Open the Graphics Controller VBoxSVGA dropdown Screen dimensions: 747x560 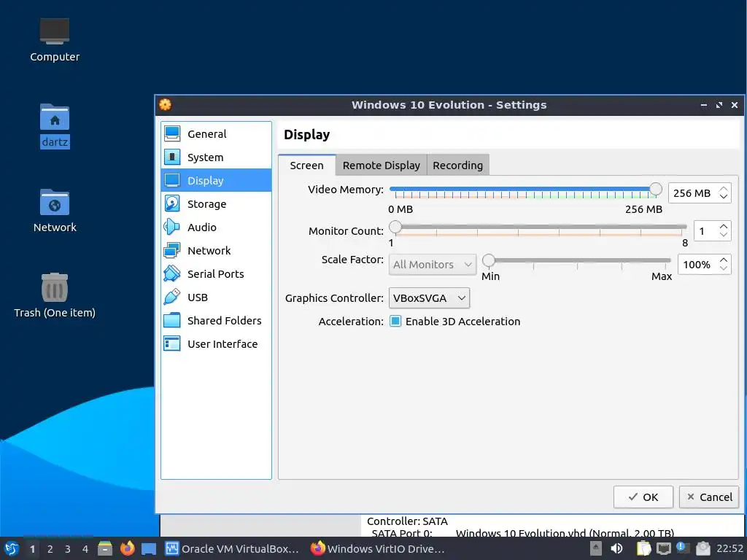coord(429,298)
